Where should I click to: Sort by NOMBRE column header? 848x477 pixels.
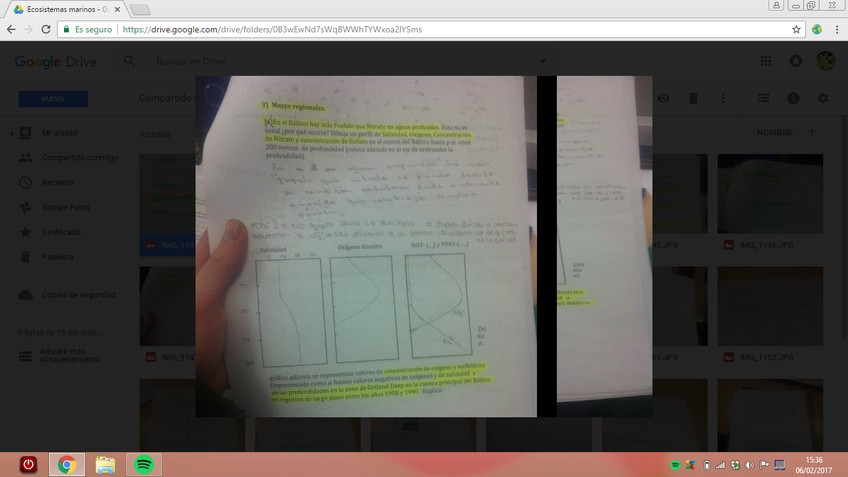[774, 132]
